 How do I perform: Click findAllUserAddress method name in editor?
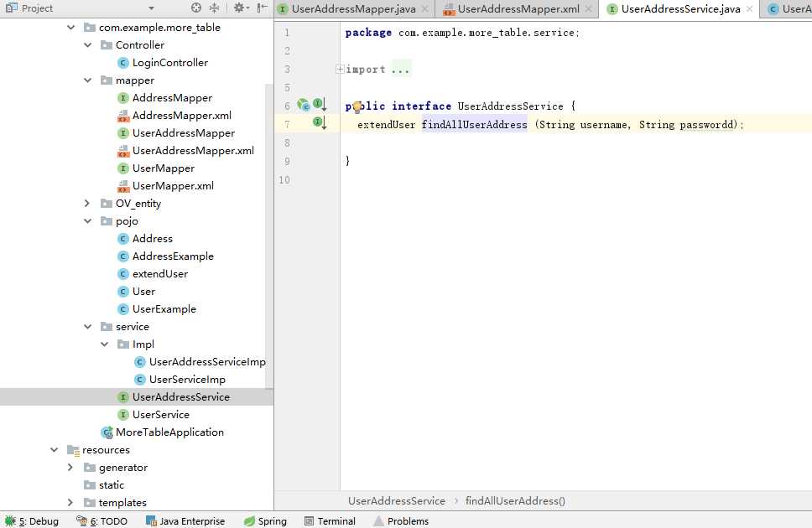point(474,124)
